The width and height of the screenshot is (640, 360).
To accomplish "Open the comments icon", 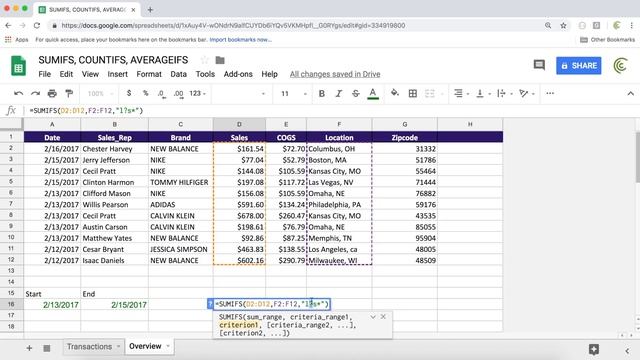I will pyautogui.click(x=539, y=65).
